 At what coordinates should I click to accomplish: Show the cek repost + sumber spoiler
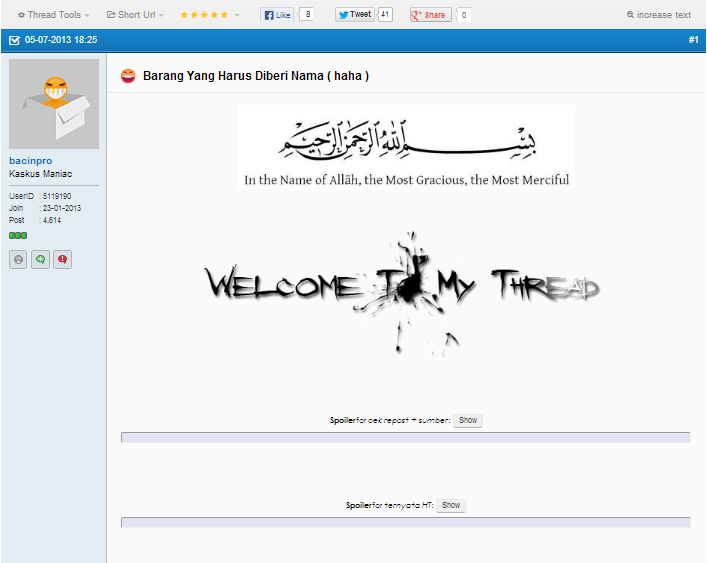pyautogui.click(x=468, y=420)
